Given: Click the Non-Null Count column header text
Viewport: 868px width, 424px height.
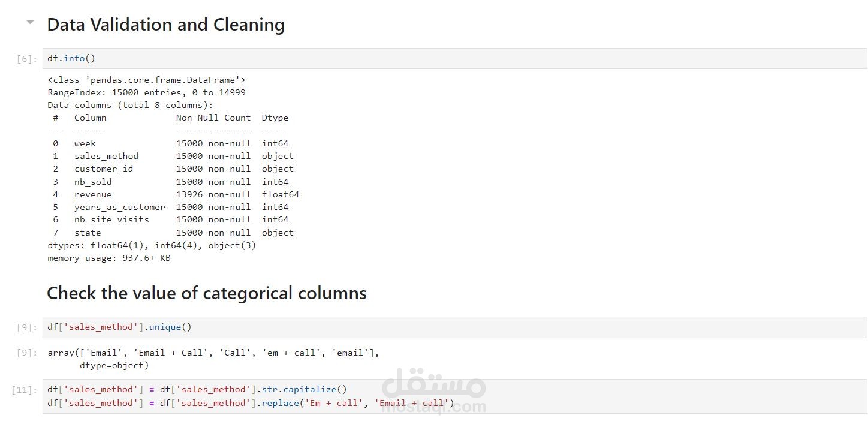Looking at the screenshot, I should [x=213, y=118].
